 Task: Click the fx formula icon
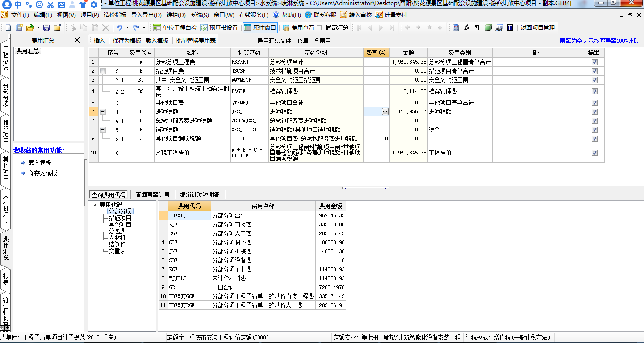point(467,27)
